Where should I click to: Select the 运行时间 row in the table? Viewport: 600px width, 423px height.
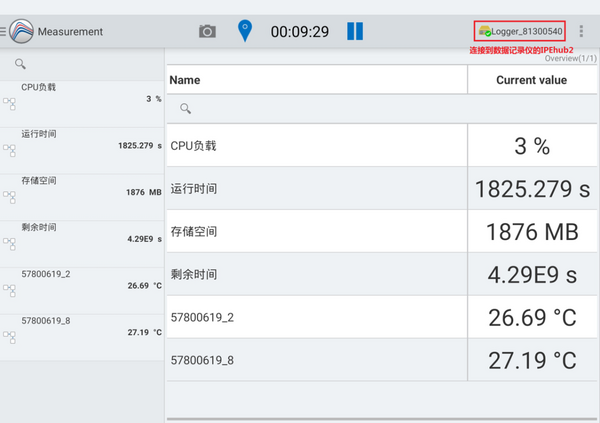pos(382,188)
